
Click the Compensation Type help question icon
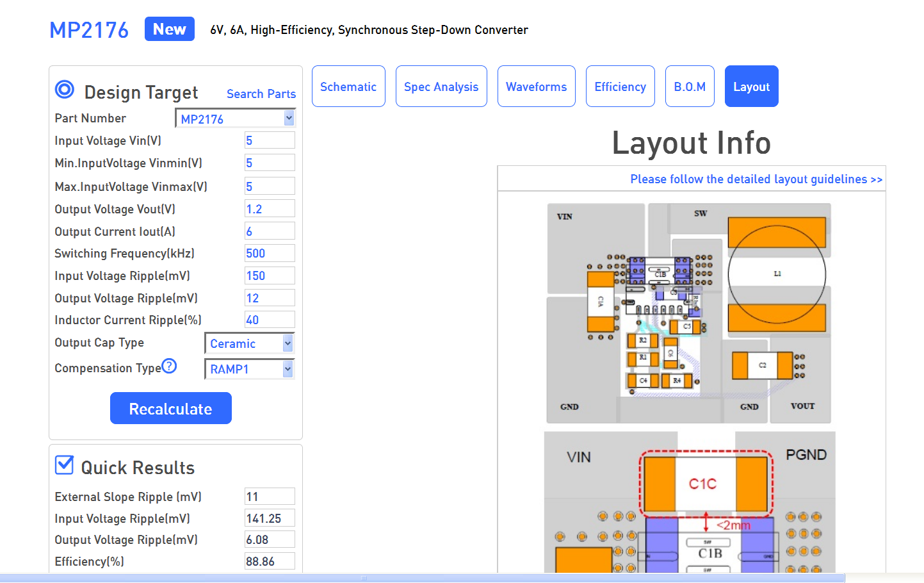click(169, 366)
